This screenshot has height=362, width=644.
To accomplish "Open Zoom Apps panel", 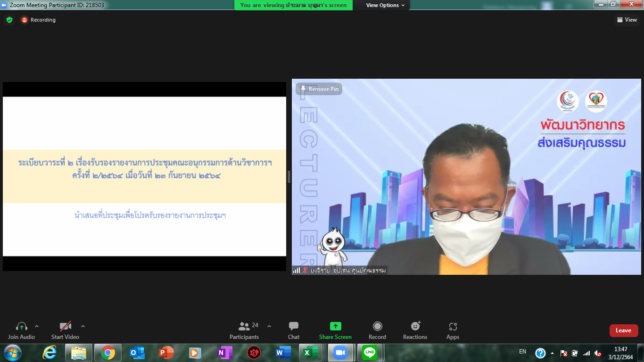I will 453,330.
